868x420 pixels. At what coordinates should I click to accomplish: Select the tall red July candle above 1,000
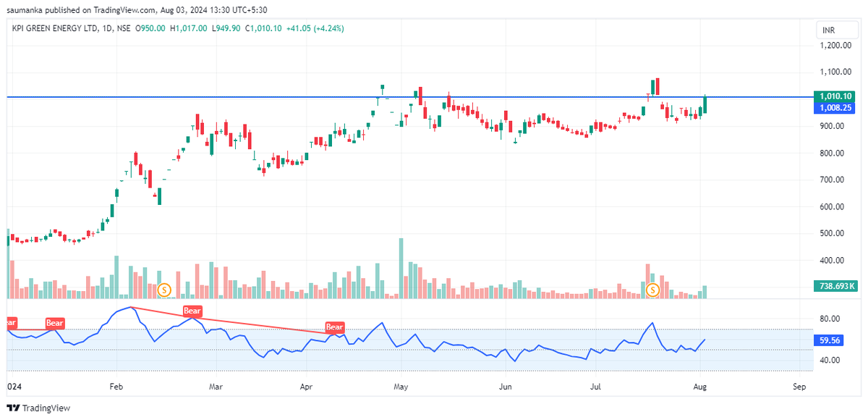[657, 87]
